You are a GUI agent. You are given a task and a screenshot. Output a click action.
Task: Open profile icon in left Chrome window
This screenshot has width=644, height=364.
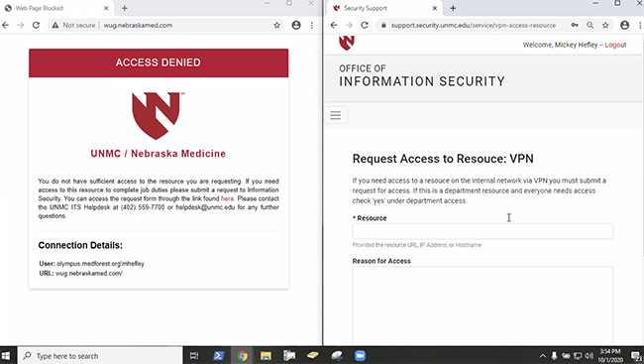click(x=296, y=25)
